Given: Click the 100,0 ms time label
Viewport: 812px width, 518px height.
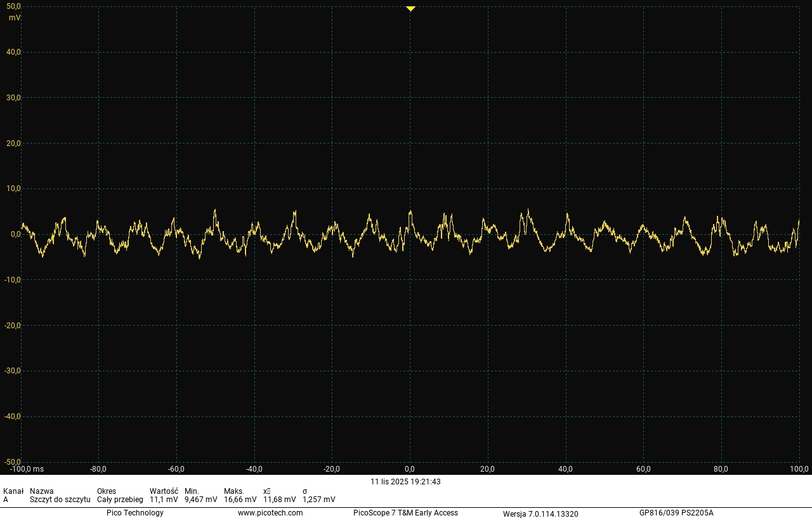Looking at the screenshot, I should click(x=798, y=470).
